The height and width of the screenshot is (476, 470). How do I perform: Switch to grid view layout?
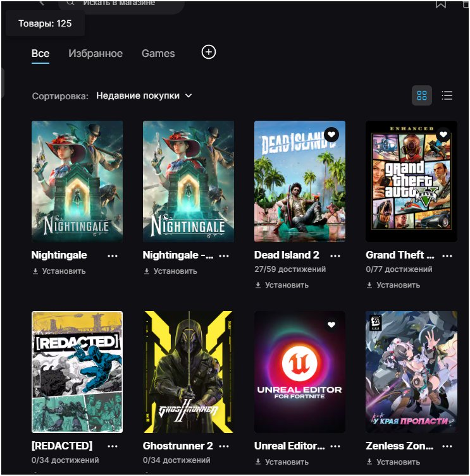tap(422, 95)
